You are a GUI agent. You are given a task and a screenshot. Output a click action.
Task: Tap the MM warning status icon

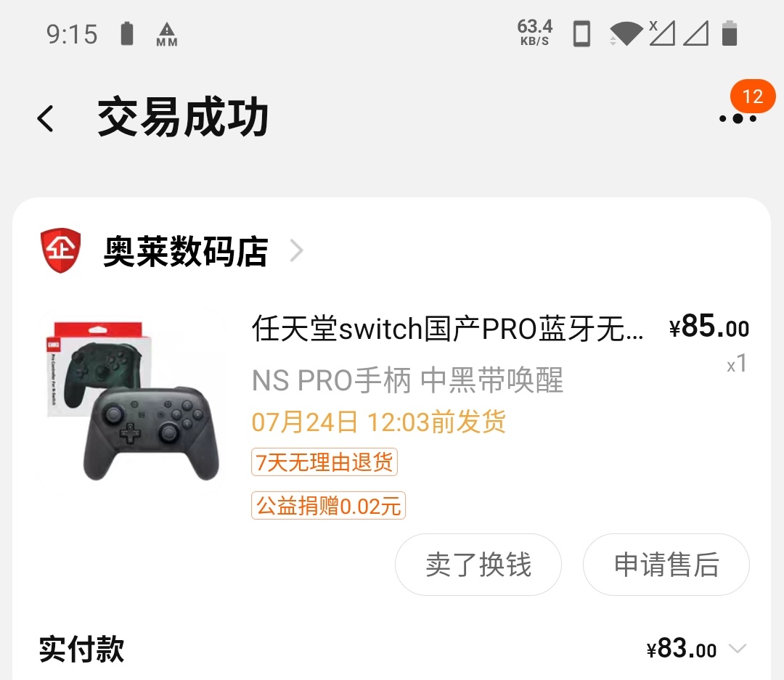(166, 35)
